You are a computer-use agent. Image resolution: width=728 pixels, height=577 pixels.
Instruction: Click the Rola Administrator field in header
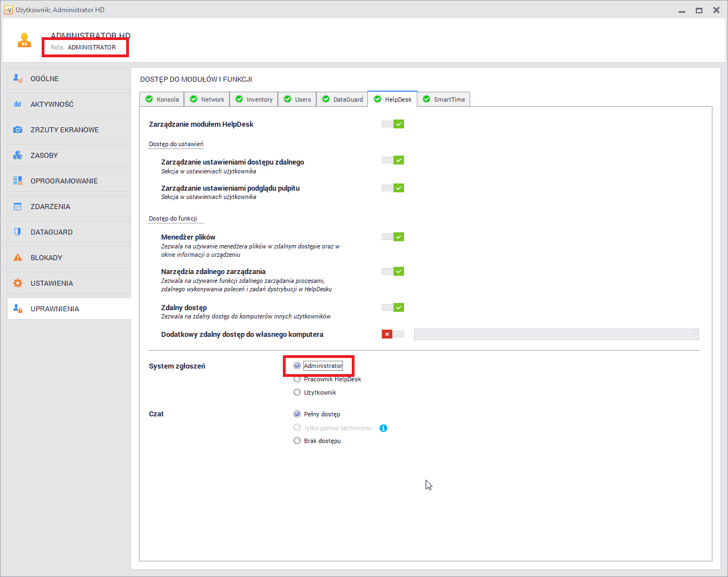pos(91,47)
